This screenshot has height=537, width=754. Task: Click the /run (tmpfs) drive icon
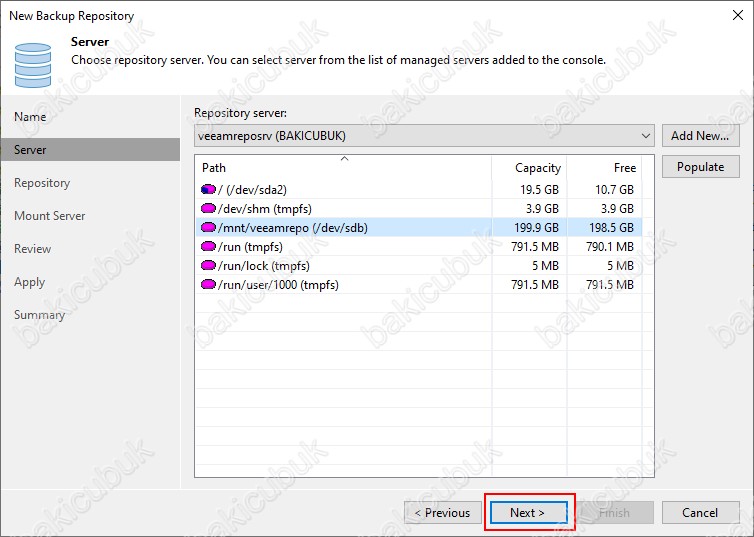coord(208,246)
